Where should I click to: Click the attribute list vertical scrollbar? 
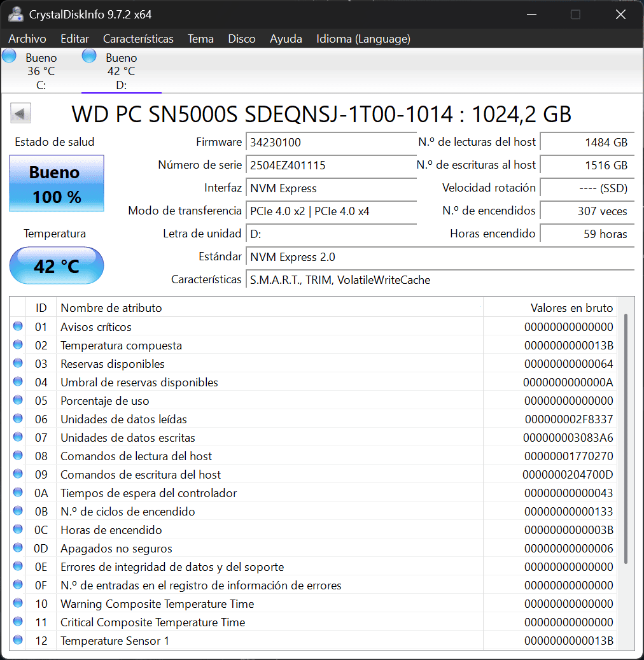point(626,439)
